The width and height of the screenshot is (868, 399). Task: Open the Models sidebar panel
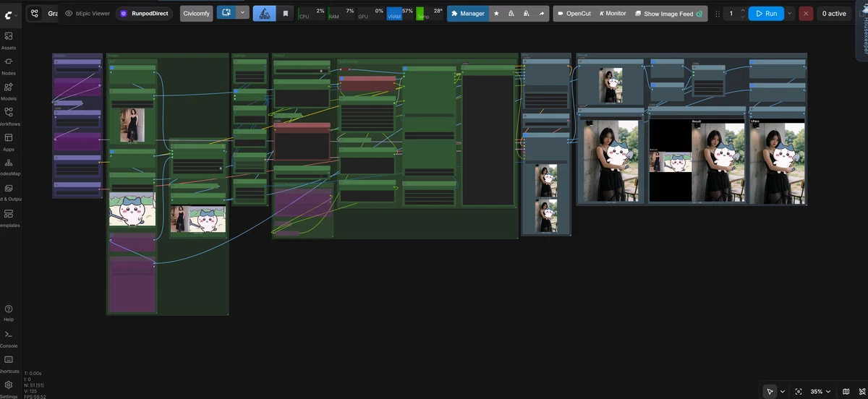[9, 91]
